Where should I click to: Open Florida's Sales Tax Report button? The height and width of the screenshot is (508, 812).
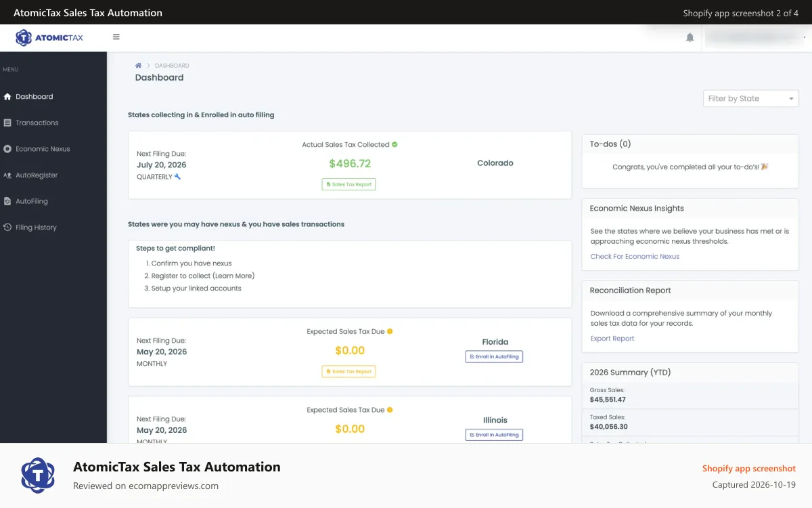pyautogui.click(x=348, y=371)
